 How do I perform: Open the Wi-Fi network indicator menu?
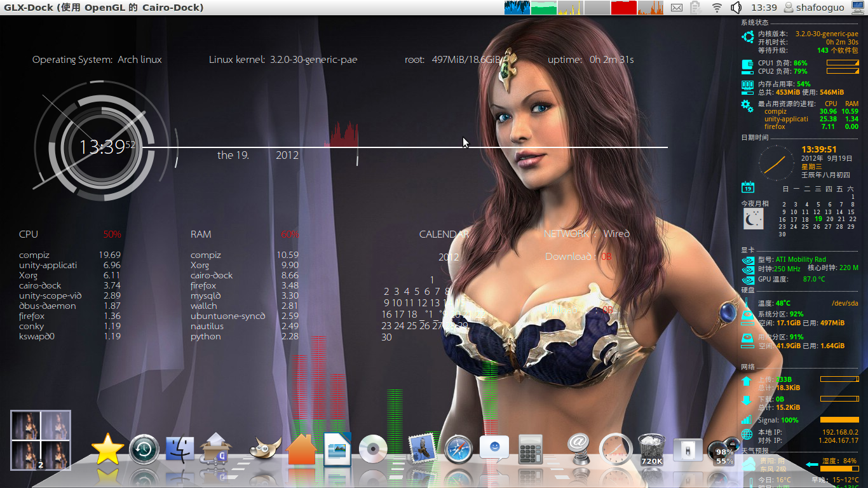pyautogui.click(x=717, y=8)
